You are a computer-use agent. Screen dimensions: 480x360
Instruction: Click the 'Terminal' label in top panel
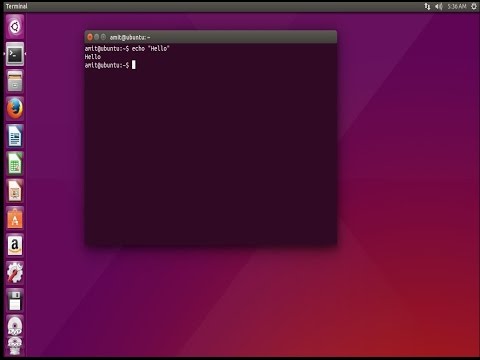pyautogui.click(x=16, y=6)
